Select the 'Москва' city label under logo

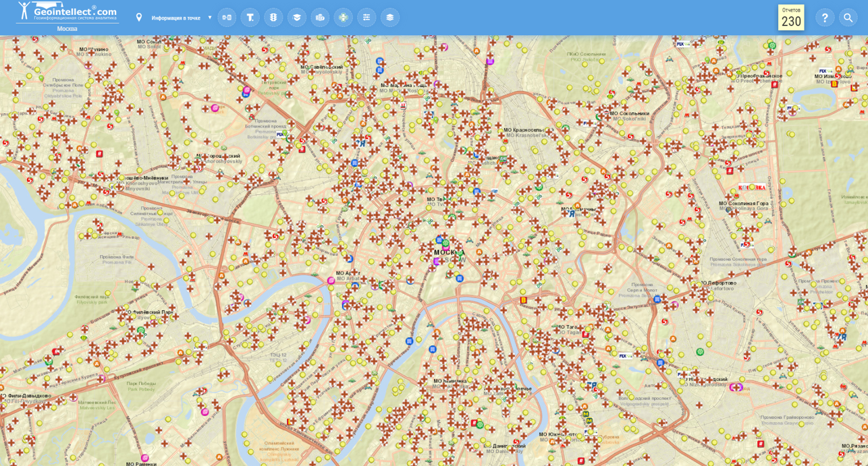click(x=67, y=29)
